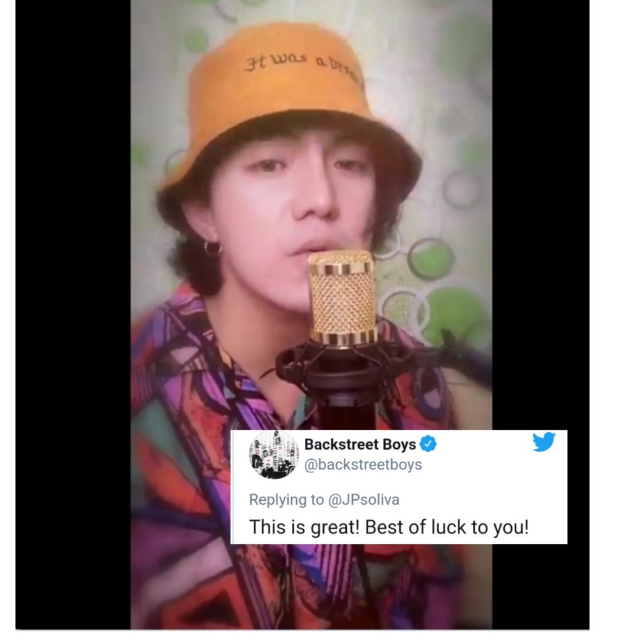Viewport: 644px width, 644px height.
Task: Open the Backstreet Boys profile avatar
Action: [x=274, y=455]
